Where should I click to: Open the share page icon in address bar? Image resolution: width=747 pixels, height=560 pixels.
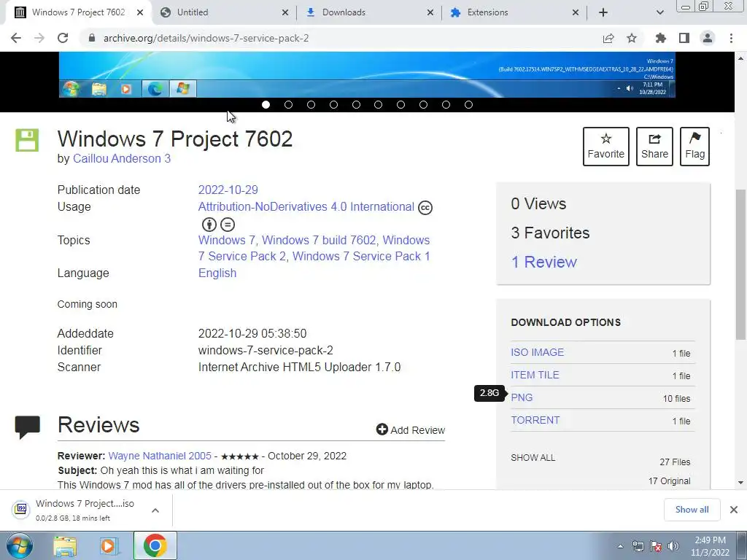pos(608,38)
